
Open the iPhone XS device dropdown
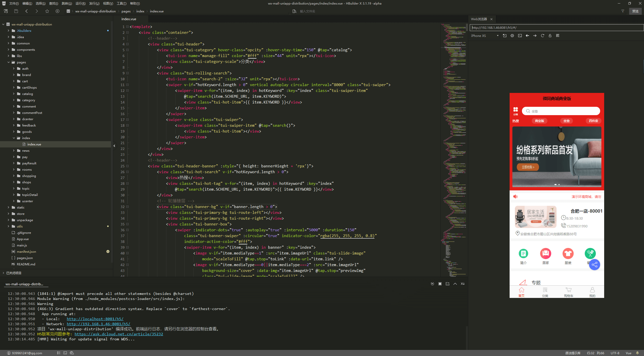click(x=485, y=36)
